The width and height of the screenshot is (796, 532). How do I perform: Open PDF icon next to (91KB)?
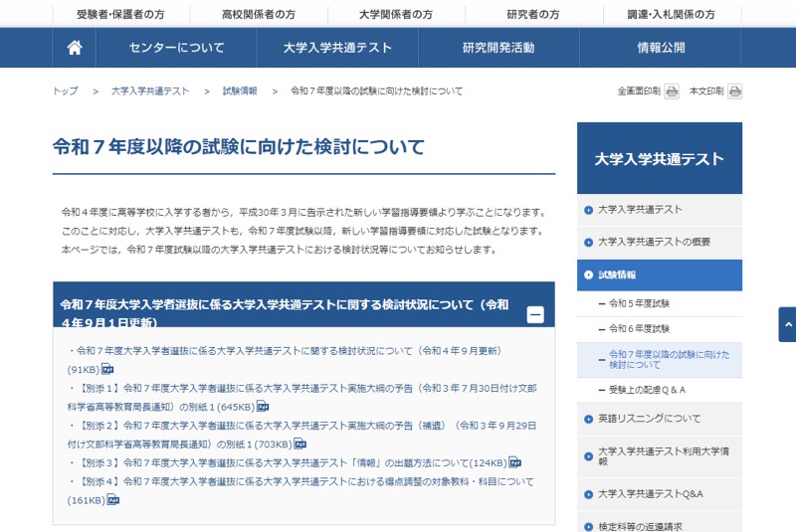pyautogui.click(x=107, y=369)
